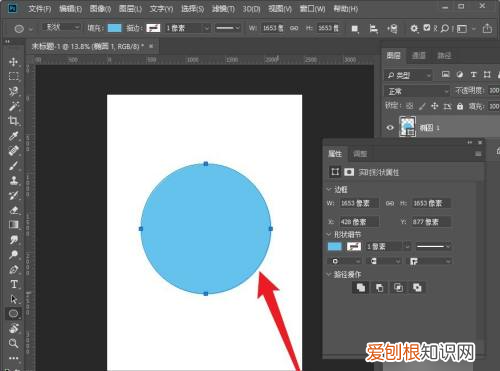The image size is (500, 371).
Task: Toggle lock image pixels brush icon
Action: (422, 106)
